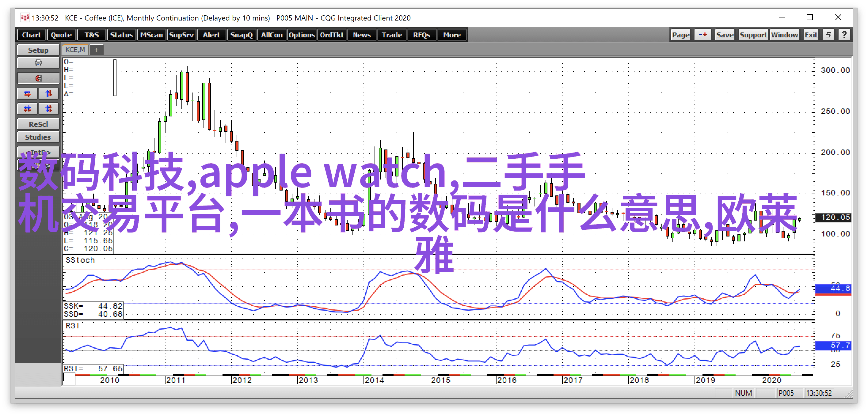
Task: Click the AllCon toolbar button
Action: point(272,35)
